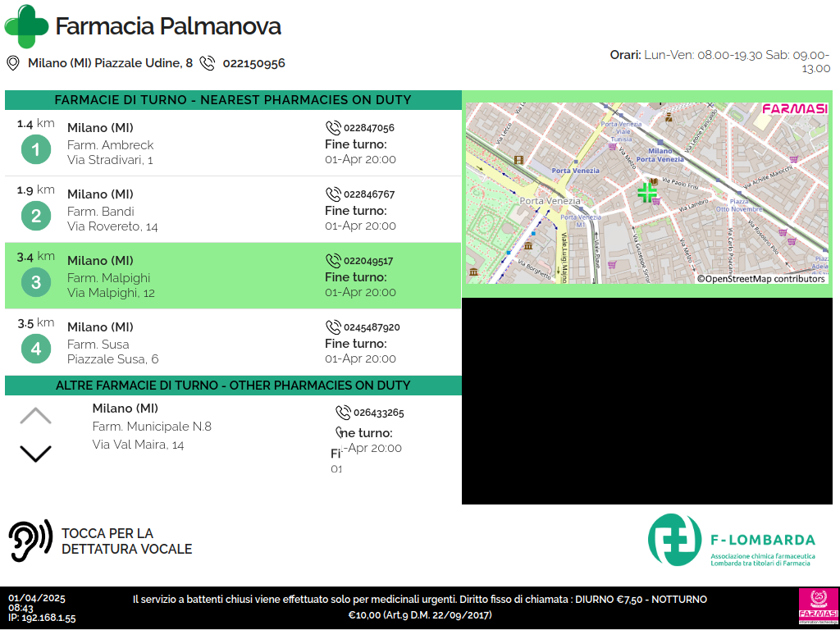Viewport: 840px width, 630px height.
Task: Select Farm. Municipale N.8 listing
Action: pos(152,427)
